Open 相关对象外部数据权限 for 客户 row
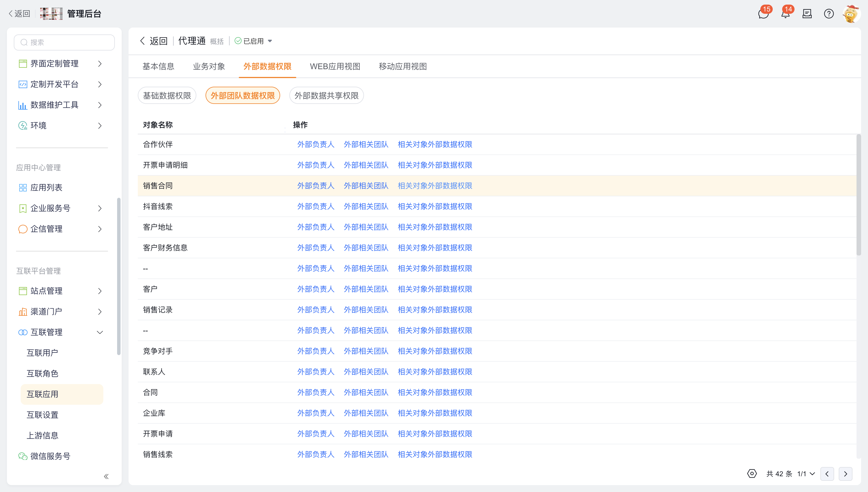Viewport: 868px width, 492px height. [x=435, y=289]
